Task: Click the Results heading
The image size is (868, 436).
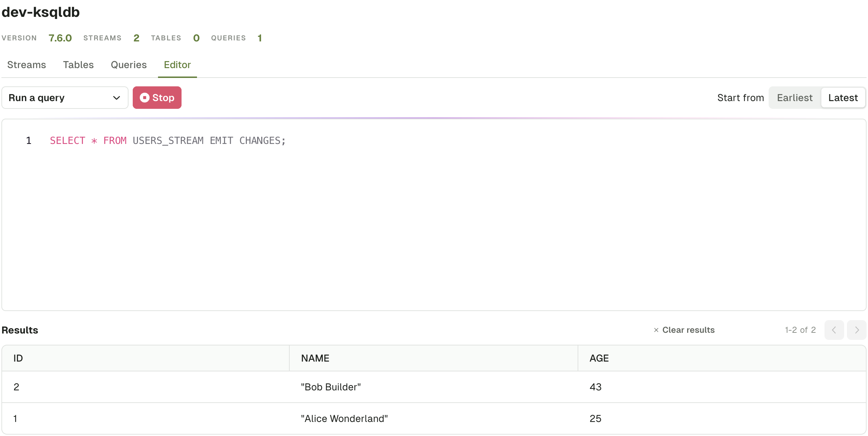Action: (20, 330)
